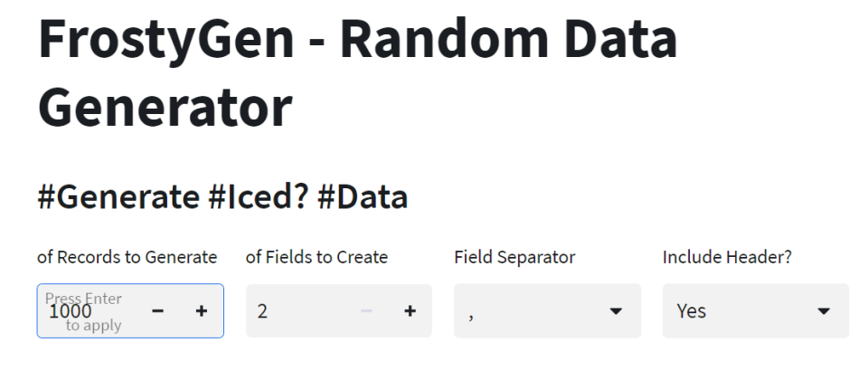Screen dimensions: 868x371
Task: Click the '#Generate #Iced? #Data' subheading
Action: tap(222, 197)
